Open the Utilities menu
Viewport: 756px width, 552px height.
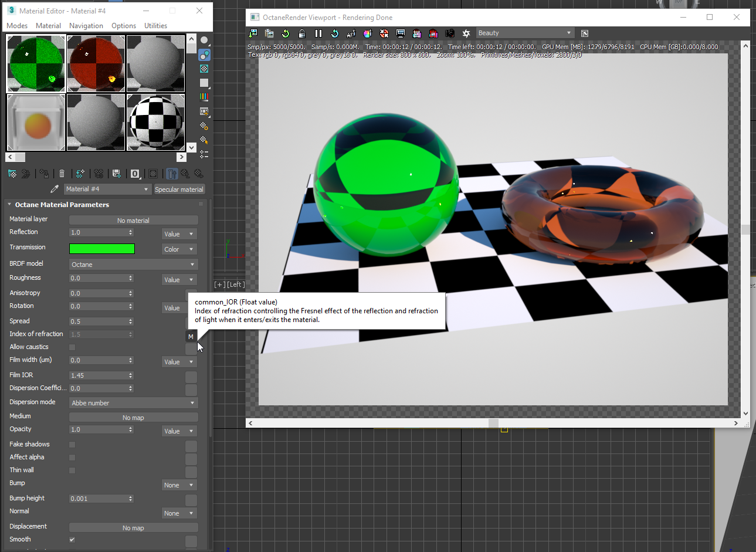click(x=155, y=26)
